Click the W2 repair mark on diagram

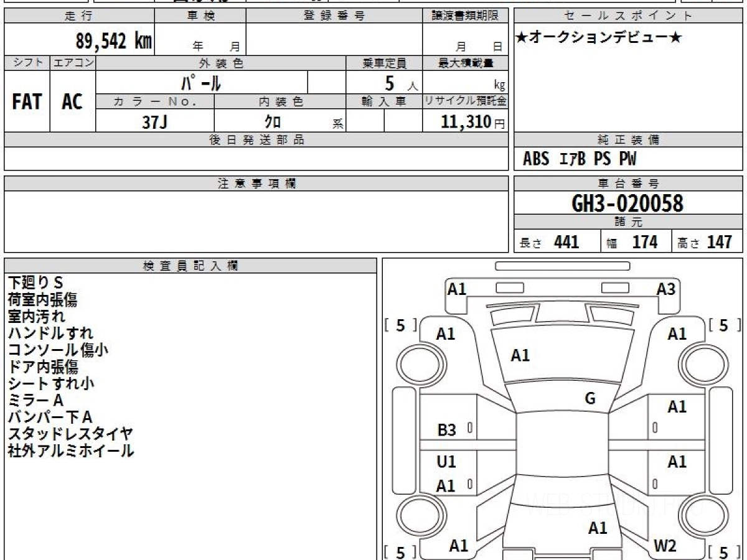[665, 546]
